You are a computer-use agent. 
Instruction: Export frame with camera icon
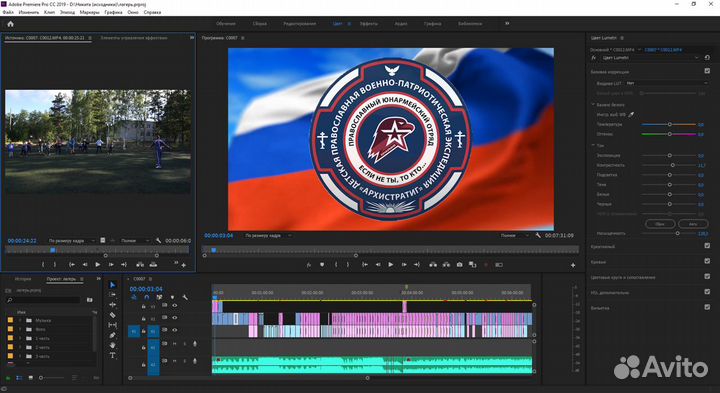pyautogui.click(x=459, y=264)
